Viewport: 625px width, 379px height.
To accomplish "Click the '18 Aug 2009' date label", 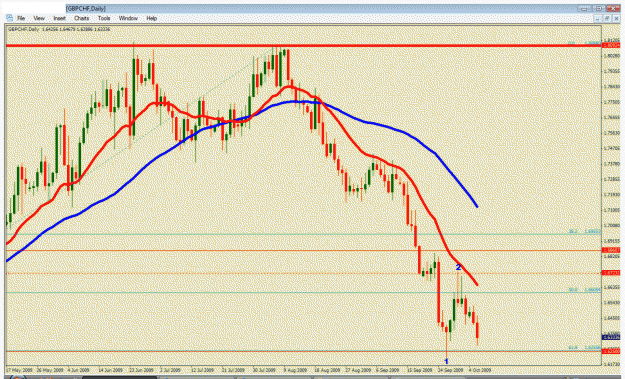I will tap(326, 370).
